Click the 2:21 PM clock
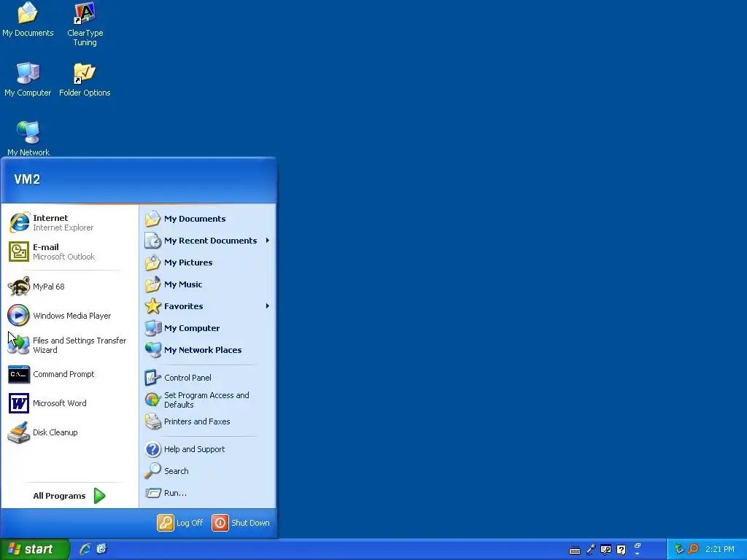 (720, 549)
